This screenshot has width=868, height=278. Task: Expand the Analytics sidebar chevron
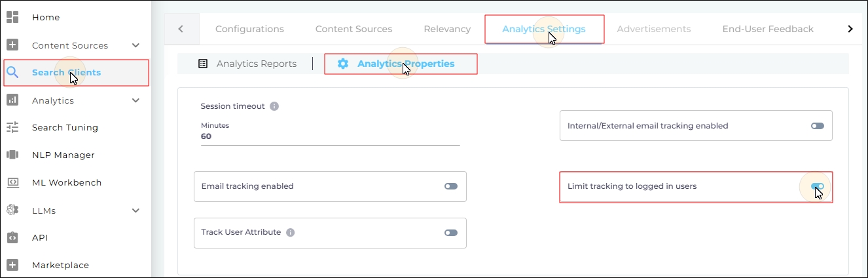136,100
